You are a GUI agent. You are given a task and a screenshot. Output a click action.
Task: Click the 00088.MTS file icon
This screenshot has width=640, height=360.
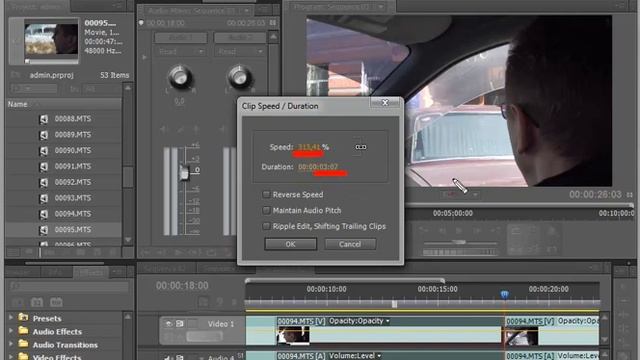point(44,119)
